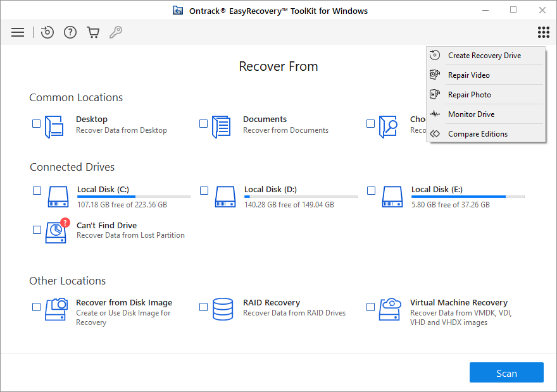This screenshot has height=392, width=557.
Task: Click "Recover Data from Desktop" description
Action: (122, 130)
